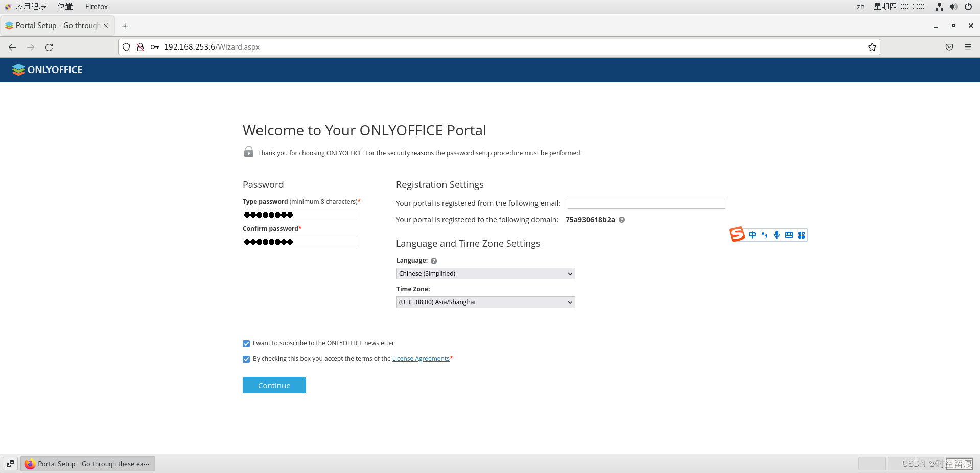
Task: Toggle Sogou punctuation mode icon
Action: (764, 235)
